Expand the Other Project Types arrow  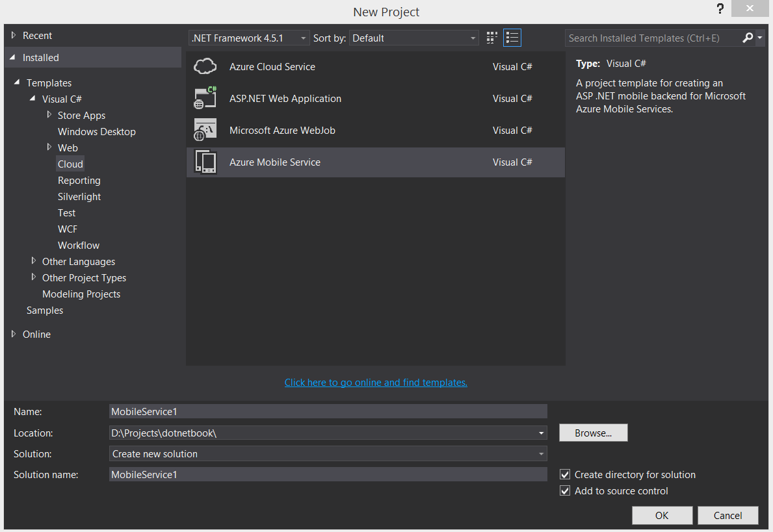tap(34, 277)
